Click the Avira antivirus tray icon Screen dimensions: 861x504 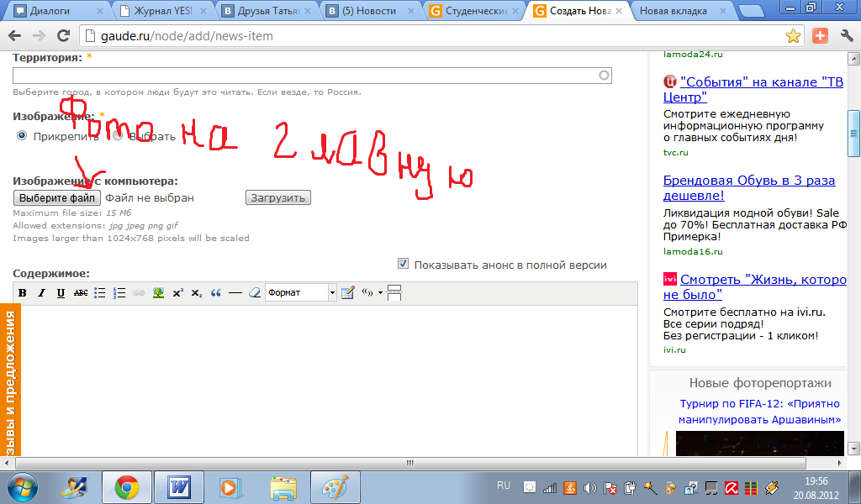point(731,487)
